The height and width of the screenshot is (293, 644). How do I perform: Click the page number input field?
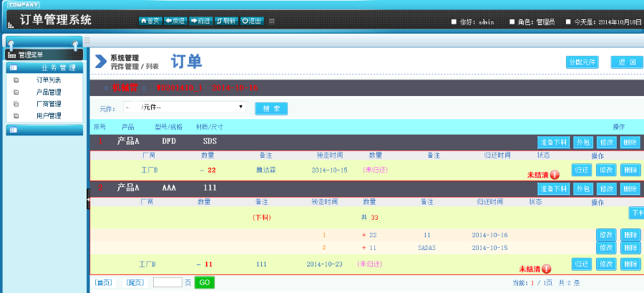pyautogui.click(x=167, y=282)
